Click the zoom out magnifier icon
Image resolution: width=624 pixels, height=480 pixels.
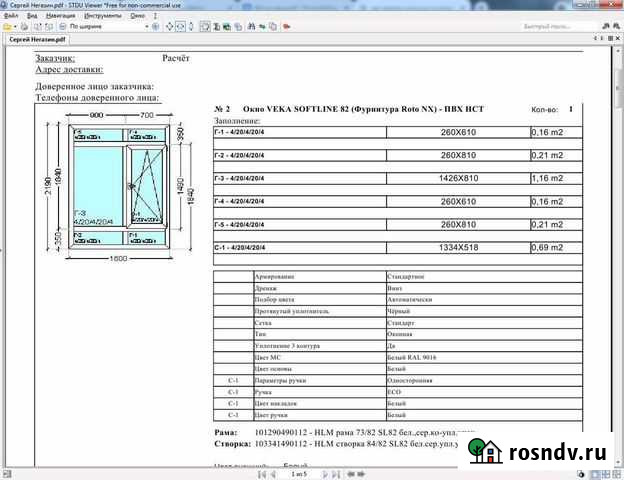pyautogui.click(x=62, y=27)
